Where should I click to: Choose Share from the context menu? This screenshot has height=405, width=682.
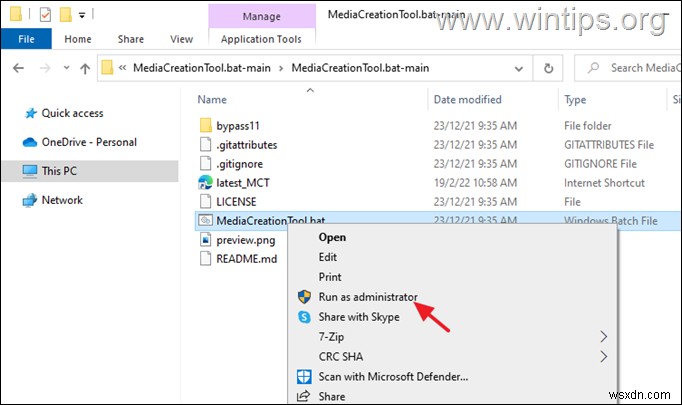(x=332, y=396)
